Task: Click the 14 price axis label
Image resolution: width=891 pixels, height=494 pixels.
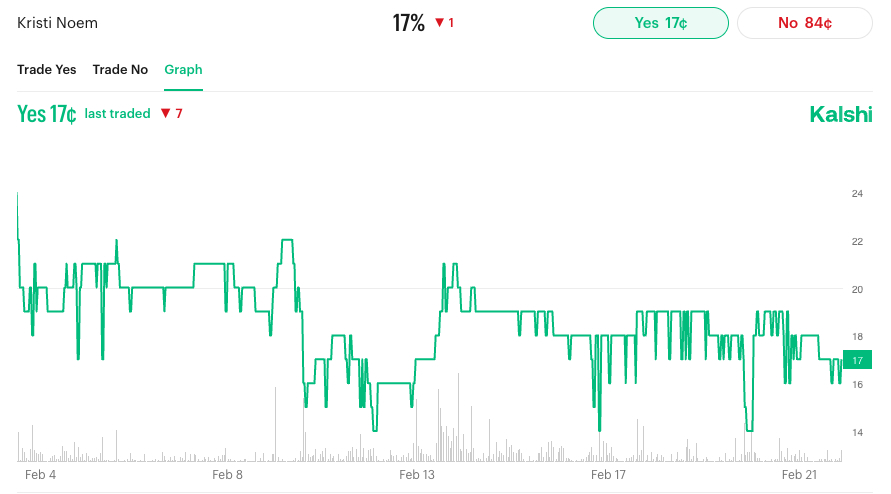Action: [x=857, y=433]
